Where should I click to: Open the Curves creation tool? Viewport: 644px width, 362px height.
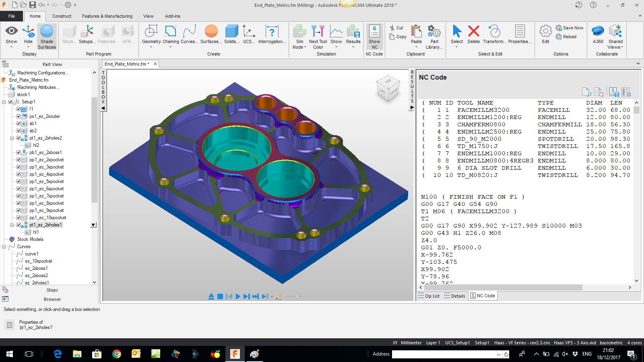pyautogui.click(x=189, y=35)
